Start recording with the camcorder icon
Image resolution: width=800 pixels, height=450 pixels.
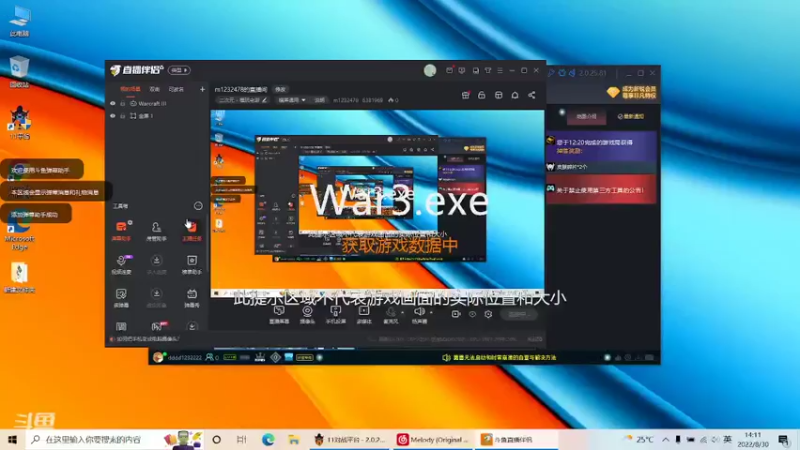(456, 314)
